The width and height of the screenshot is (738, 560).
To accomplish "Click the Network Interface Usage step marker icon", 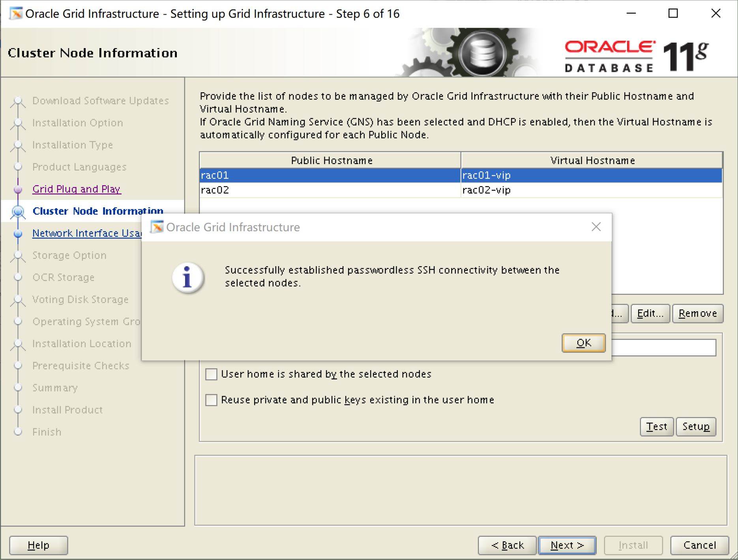I will (18, 233).
